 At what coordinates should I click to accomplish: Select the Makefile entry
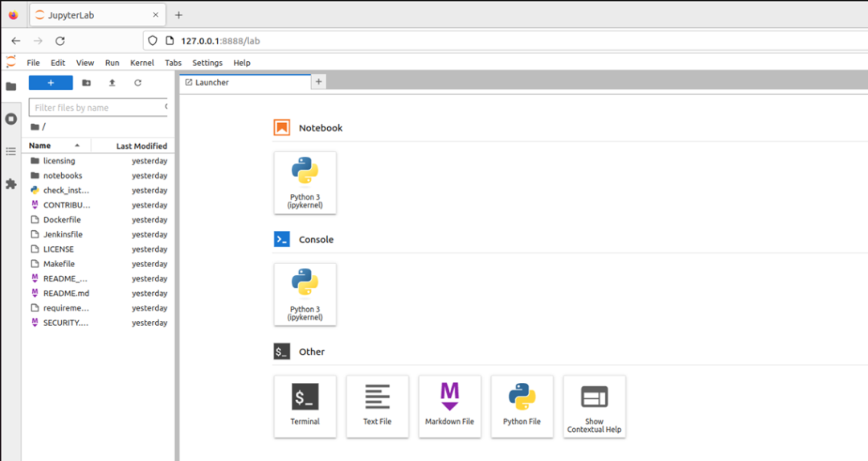(99, 264)
